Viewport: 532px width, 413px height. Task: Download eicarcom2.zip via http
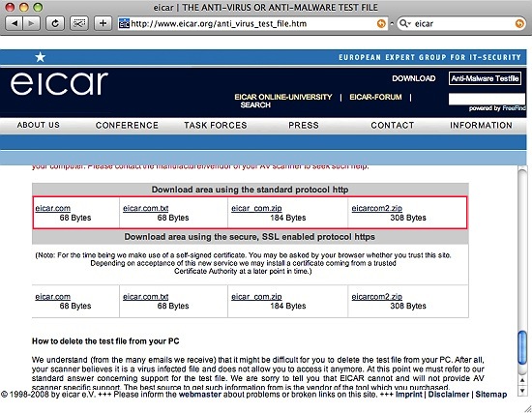click(376, 208)
